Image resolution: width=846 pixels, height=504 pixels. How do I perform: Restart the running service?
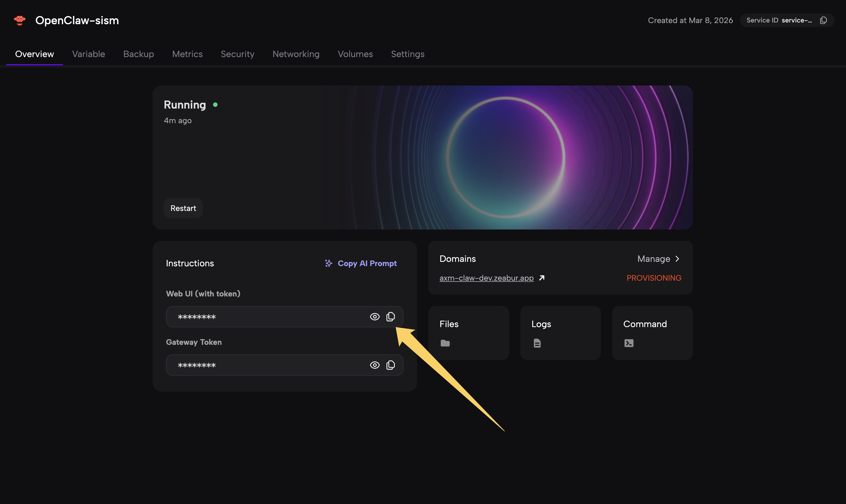coord(183,208)
